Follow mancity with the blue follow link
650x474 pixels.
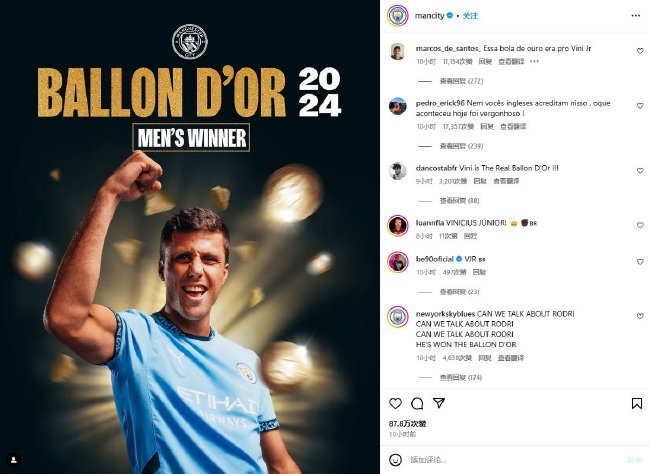point(470,16)
